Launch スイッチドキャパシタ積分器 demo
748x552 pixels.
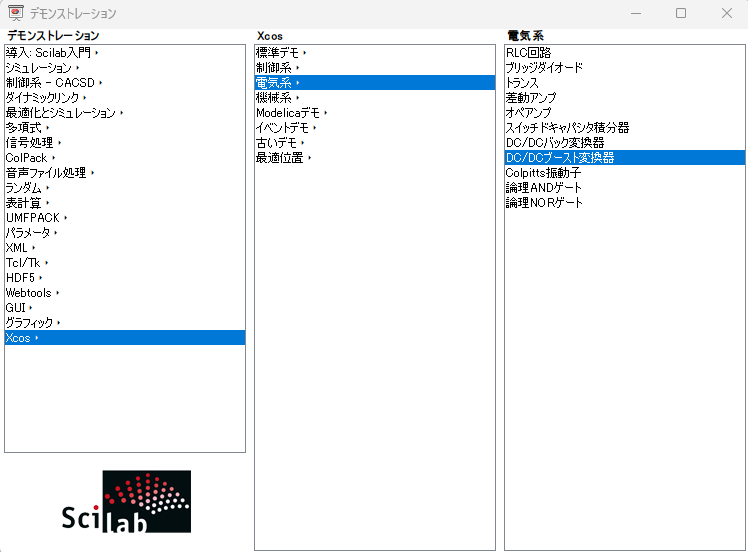pos(625,127)
